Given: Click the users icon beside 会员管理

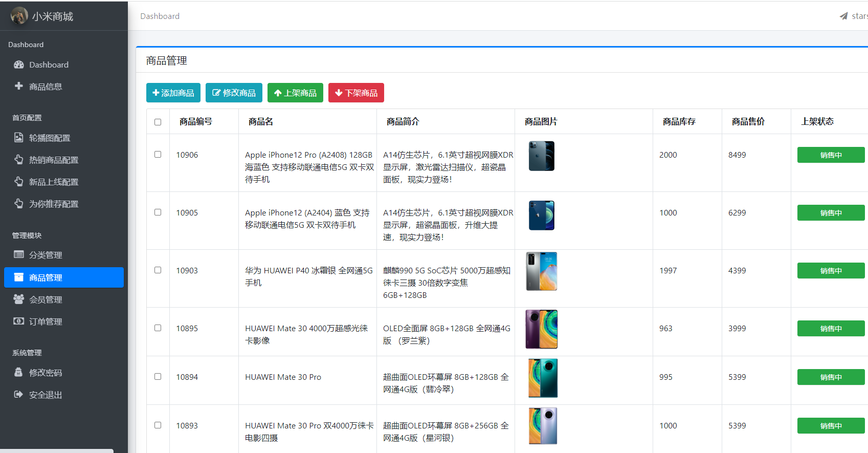Looking at the screenshot, I should click(x=19, y=299).
